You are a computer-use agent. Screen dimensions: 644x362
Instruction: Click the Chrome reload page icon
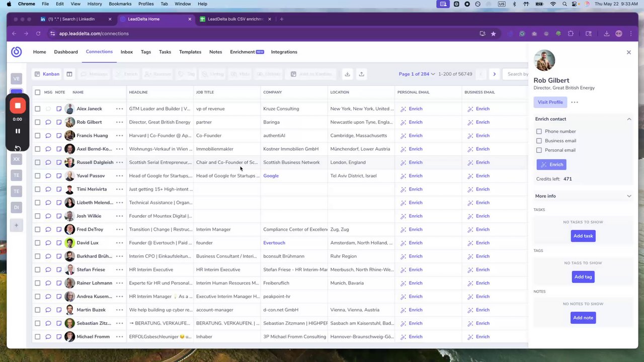[38, 34]
